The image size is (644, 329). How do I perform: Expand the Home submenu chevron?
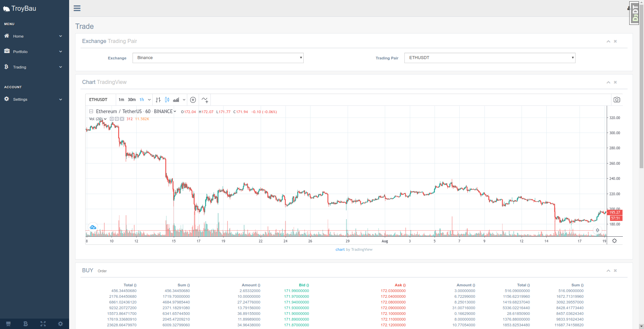point(61,36)
